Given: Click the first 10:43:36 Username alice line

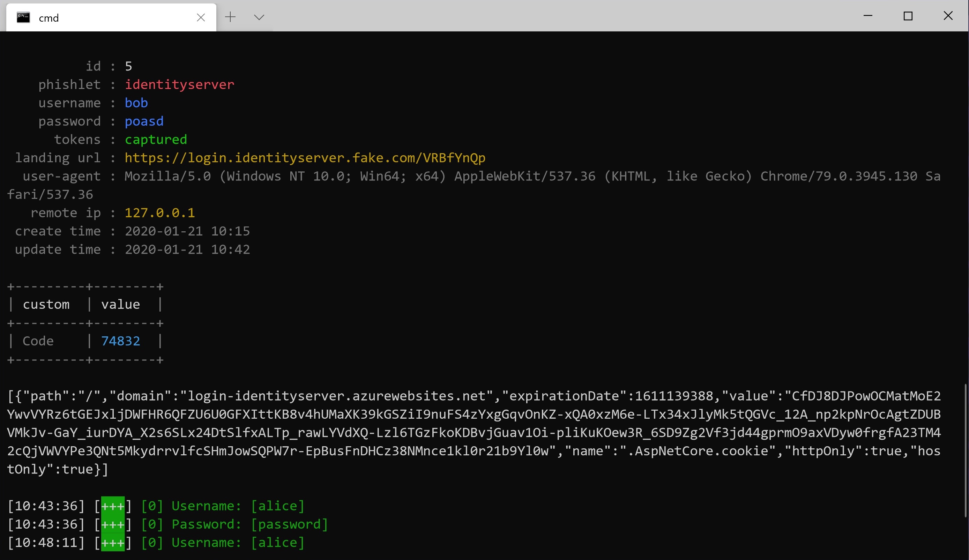Looking at the screenshot, I should point(156,506).
